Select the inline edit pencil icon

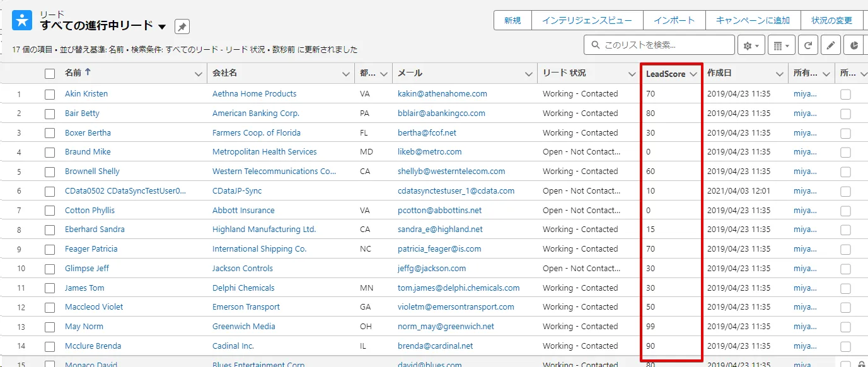click(x=831, y=45)
